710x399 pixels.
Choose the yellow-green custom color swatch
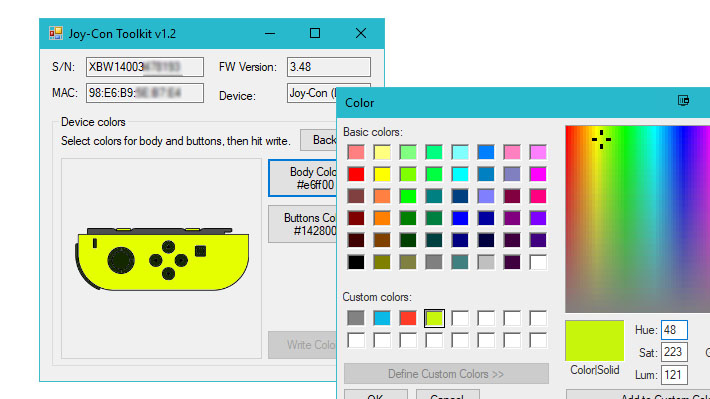(434, 318)
